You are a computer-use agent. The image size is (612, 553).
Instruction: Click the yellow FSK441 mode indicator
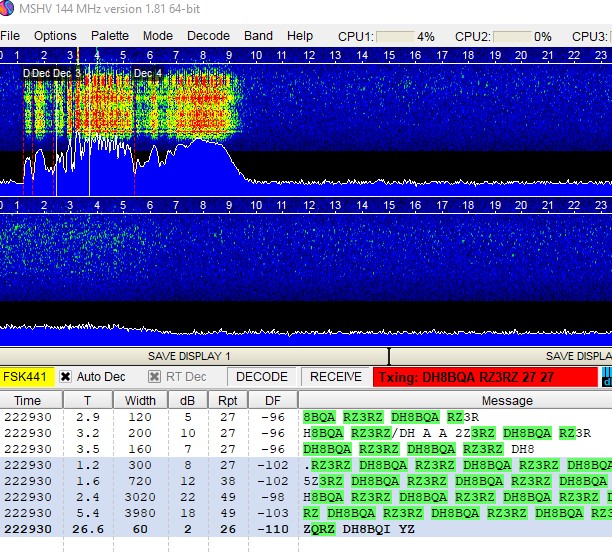(27, 377)
